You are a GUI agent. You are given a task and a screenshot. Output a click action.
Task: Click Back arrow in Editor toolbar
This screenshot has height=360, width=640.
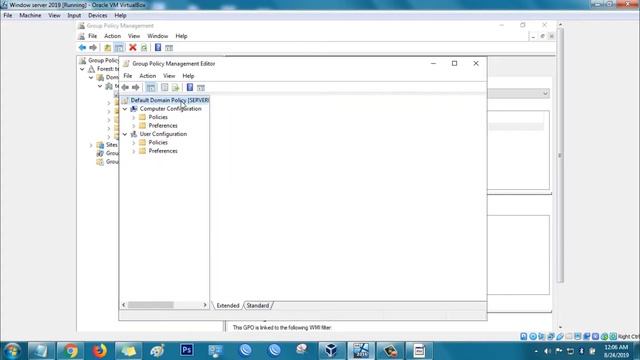pyautogui.click(x=125, y=88)
